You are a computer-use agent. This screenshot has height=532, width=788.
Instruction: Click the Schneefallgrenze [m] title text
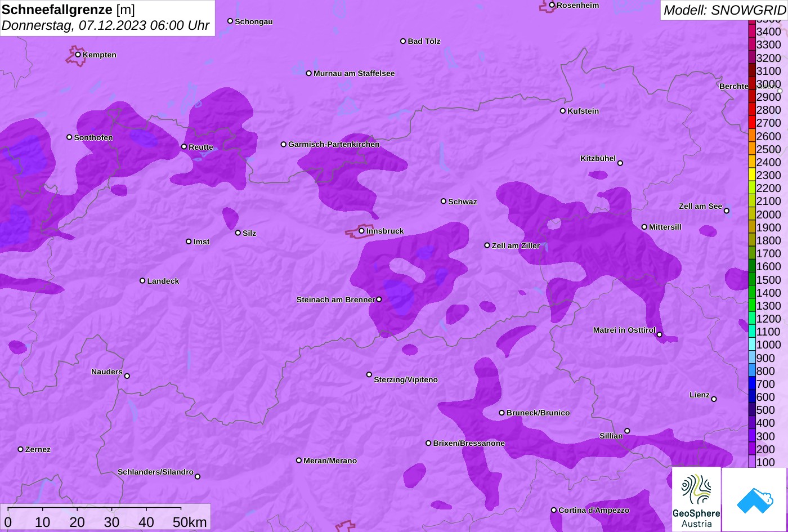pyautogui.click(x=68, y=9)
